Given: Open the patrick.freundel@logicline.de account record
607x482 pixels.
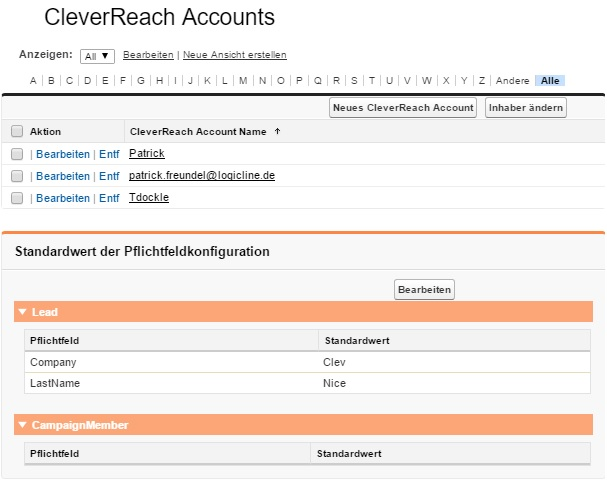Looking at the screenshot, I should (202, 175).
